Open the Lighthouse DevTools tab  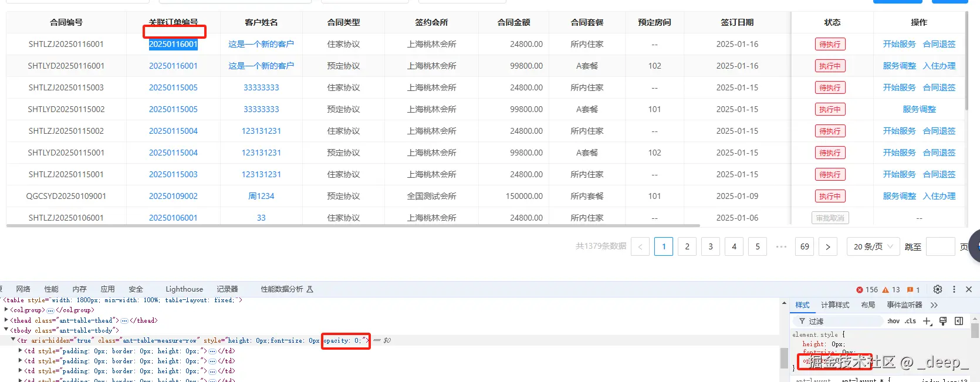(x=184, y=289)
